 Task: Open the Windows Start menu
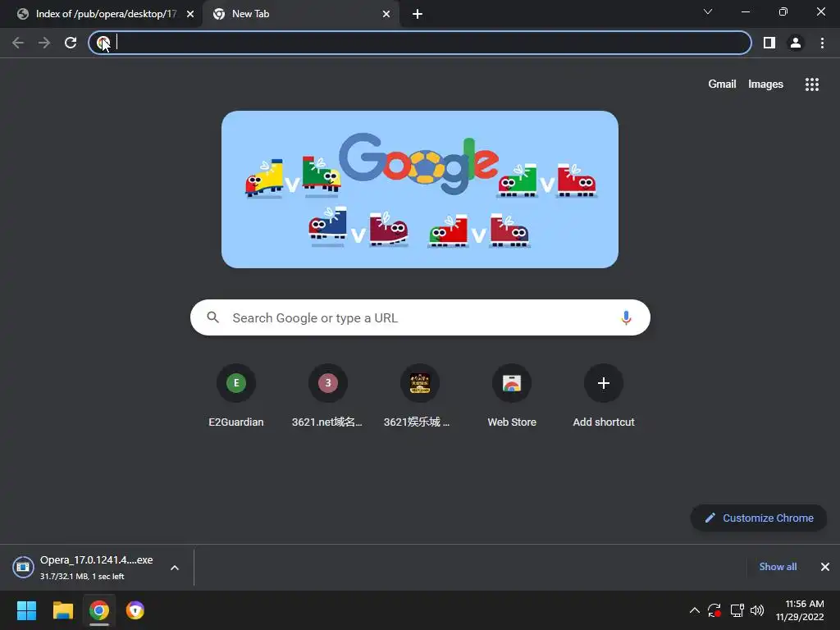(x=26, y=610)
